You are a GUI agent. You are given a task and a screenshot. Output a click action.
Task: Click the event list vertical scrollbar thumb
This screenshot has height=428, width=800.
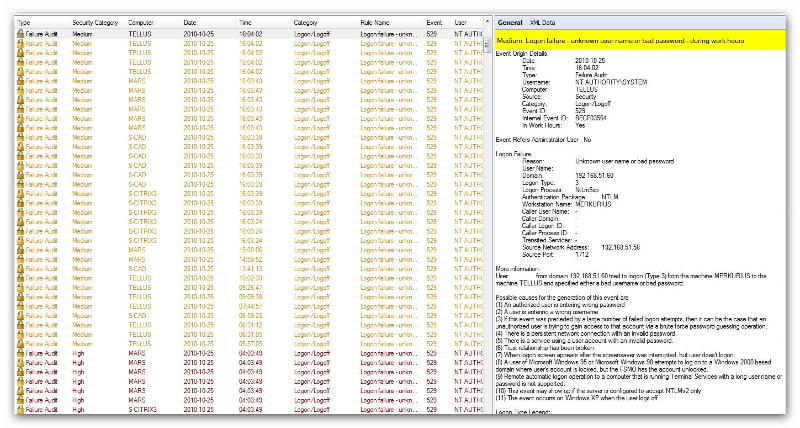tap(487, 45)
